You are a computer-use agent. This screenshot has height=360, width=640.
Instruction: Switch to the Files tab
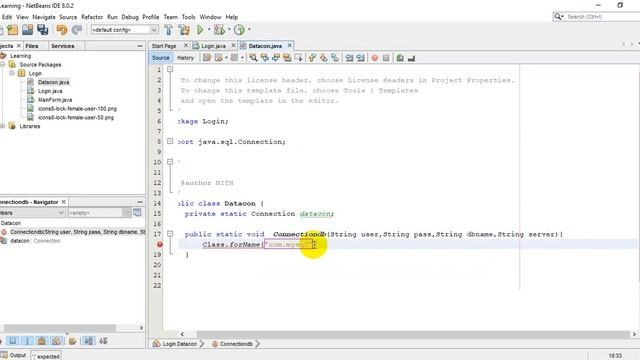point(32,46)
